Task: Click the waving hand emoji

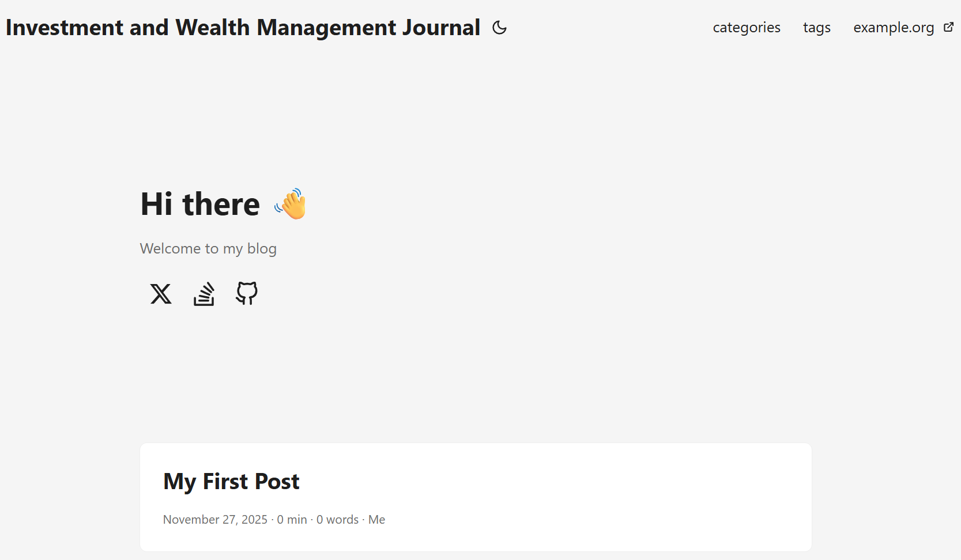Action: 291,204
